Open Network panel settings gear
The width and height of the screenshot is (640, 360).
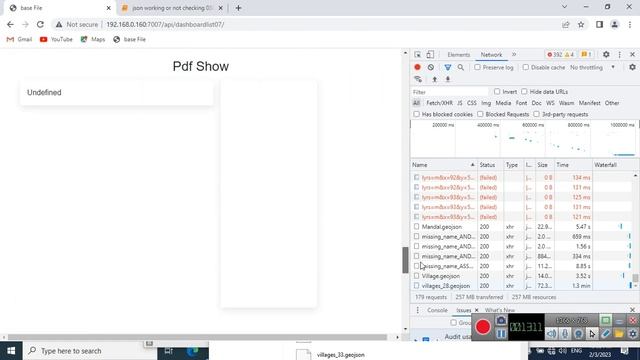[x=632, y=67]
